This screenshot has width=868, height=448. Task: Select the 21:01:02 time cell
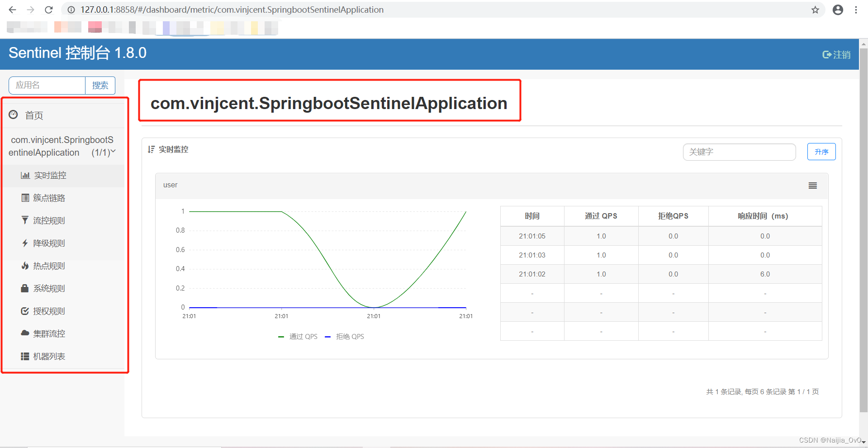click(x=532, y=274)
